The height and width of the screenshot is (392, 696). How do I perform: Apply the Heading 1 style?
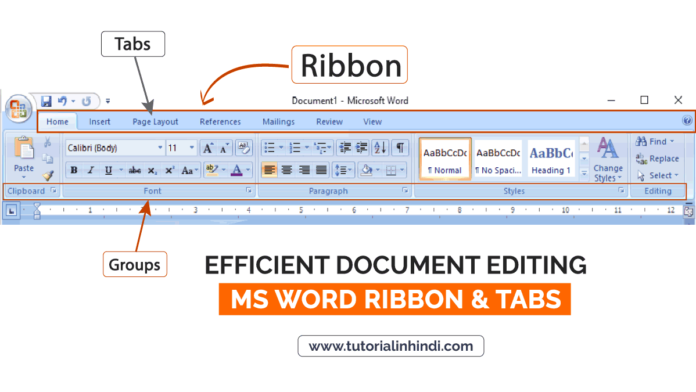tap(551, 159)
